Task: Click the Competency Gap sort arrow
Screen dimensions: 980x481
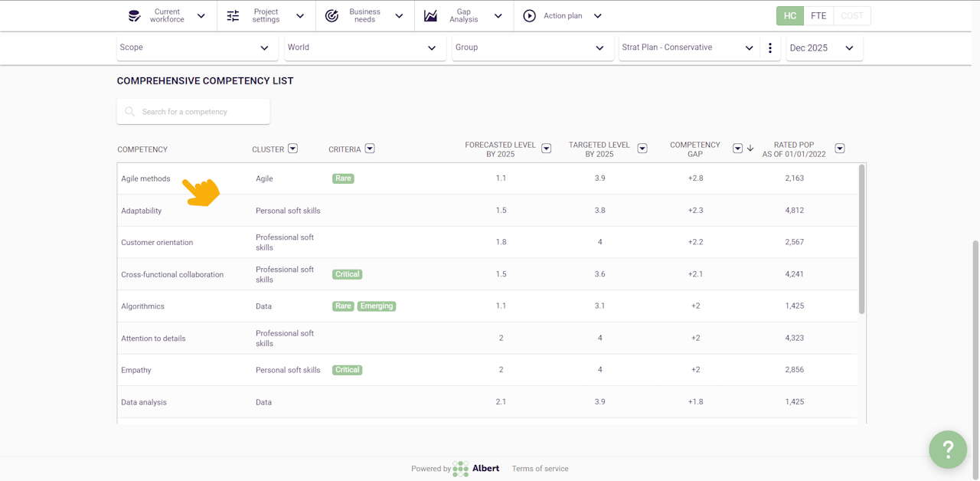Action: tap(750, 149)
